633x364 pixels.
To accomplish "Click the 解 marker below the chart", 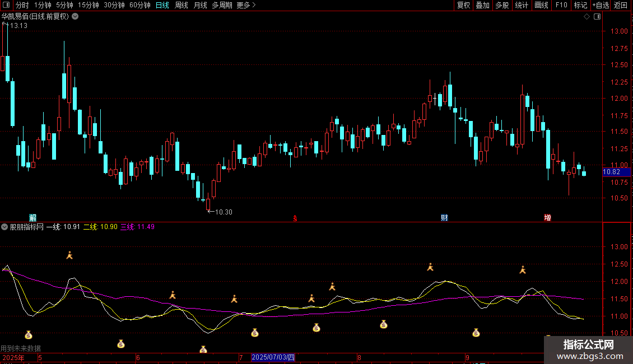I will point(32,218).
